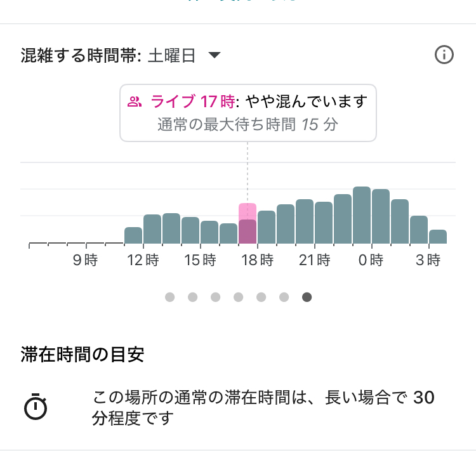The image size is (476, 472).
Task: Select the second day pagination dot
Action: point(192,297)
